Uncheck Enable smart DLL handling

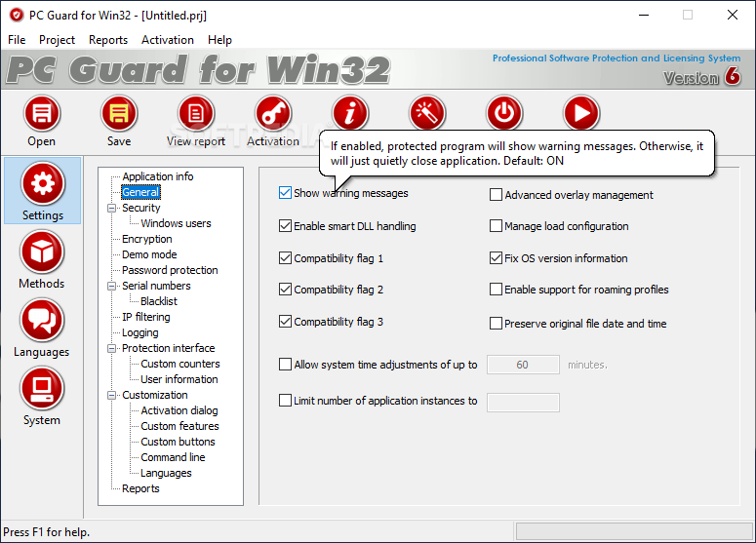point(285,226)
